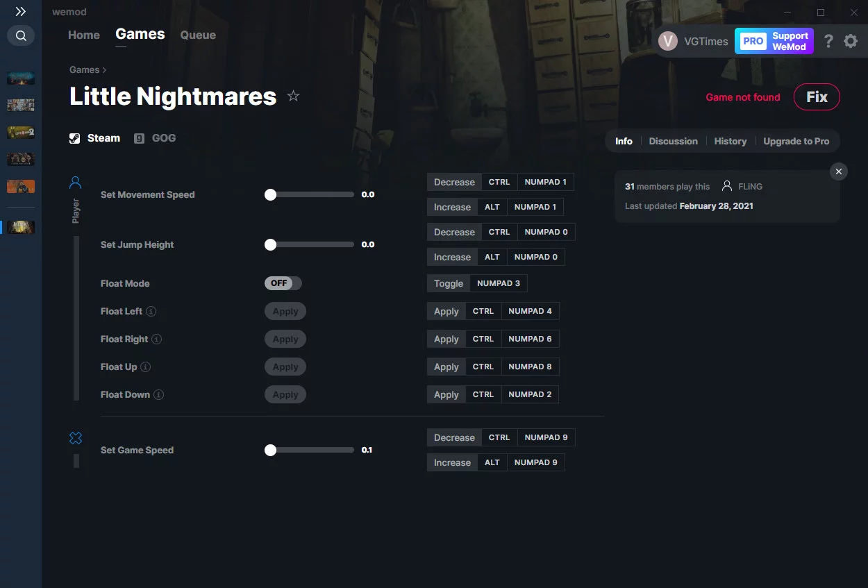This screenshot has width=868, height=588.
Task: Close the info card with the X button
Action: (x=839, y=171)
